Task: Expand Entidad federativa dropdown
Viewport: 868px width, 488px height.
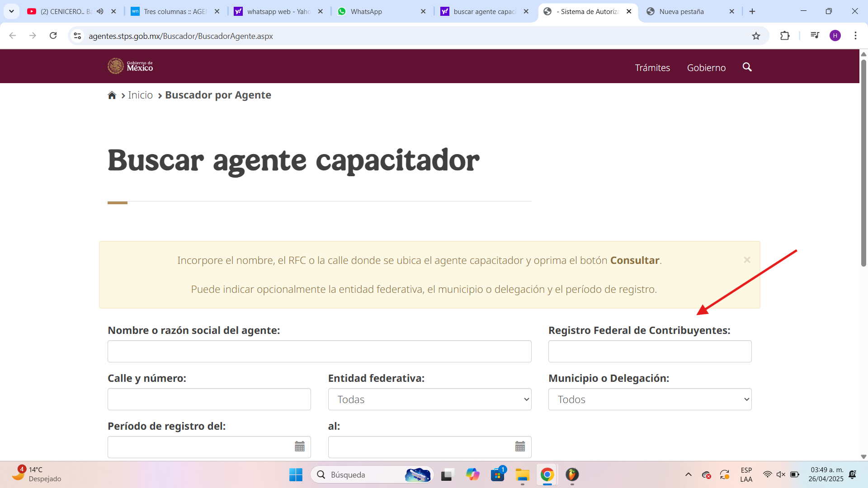Action: click(429, 399)
